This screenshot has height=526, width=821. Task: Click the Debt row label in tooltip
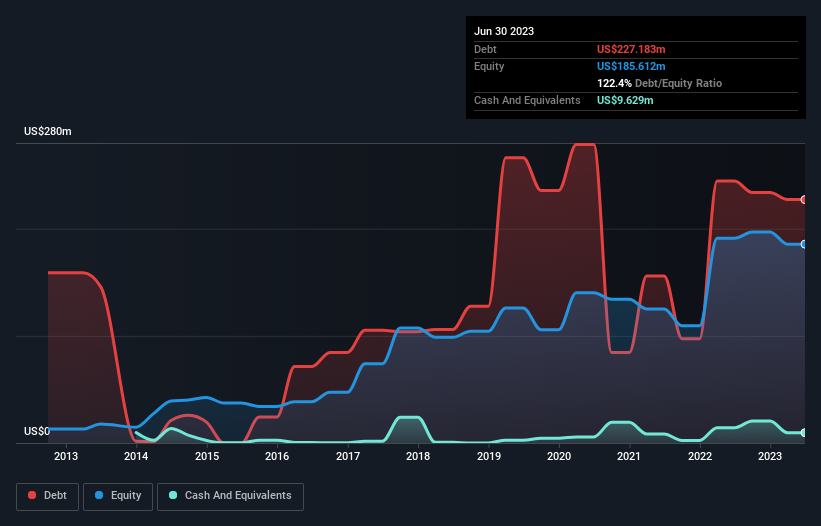tap(485, 49)
